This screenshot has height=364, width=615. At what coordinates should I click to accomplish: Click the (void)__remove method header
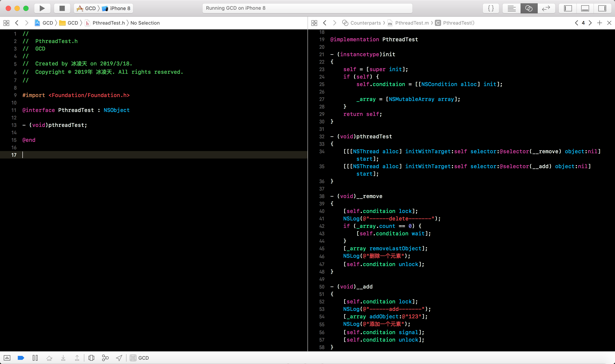356,196
